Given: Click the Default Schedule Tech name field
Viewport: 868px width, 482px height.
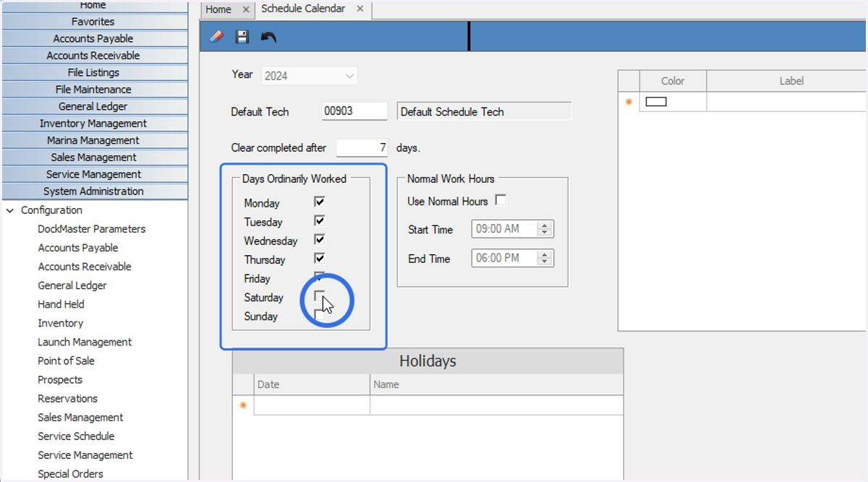Looking at the screenshot, I should [485, 111].
